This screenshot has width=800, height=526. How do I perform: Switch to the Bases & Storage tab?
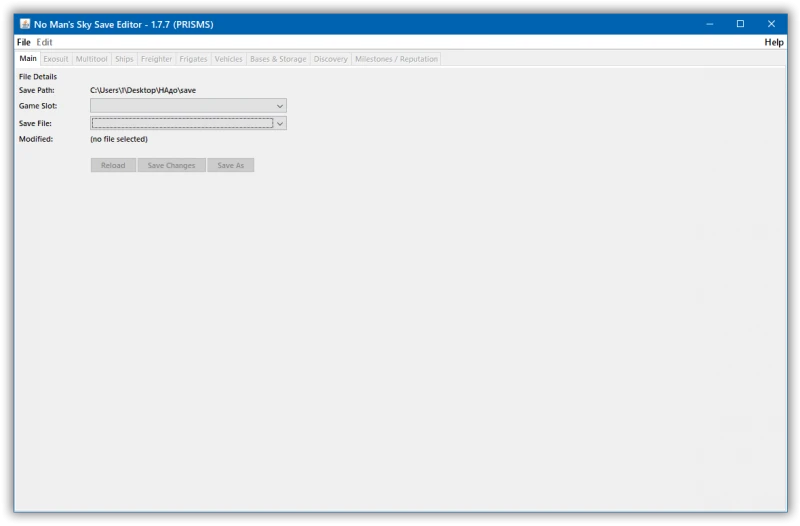[x=278, y=59]
